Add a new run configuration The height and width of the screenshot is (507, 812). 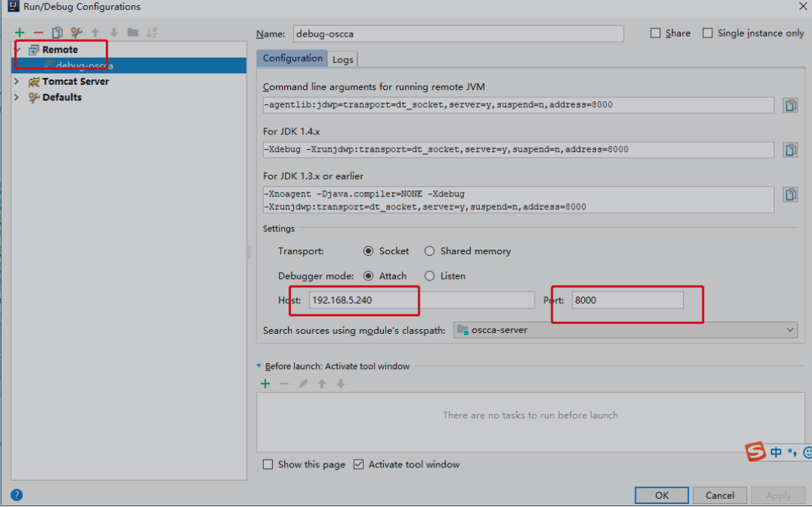[19, 33]
